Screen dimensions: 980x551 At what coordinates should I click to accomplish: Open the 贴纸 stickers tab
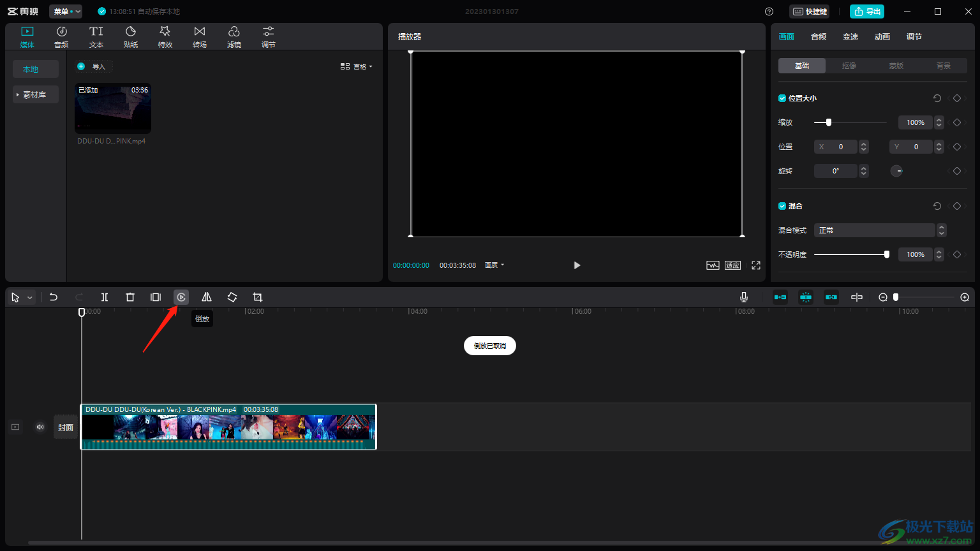point(131,37)
